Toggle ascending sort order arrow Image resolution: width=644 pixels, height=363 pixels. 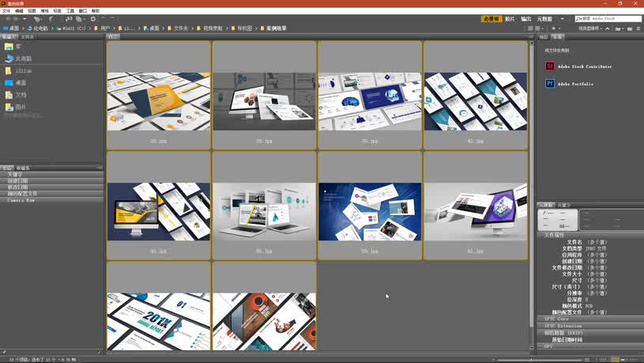pos(608,28)
